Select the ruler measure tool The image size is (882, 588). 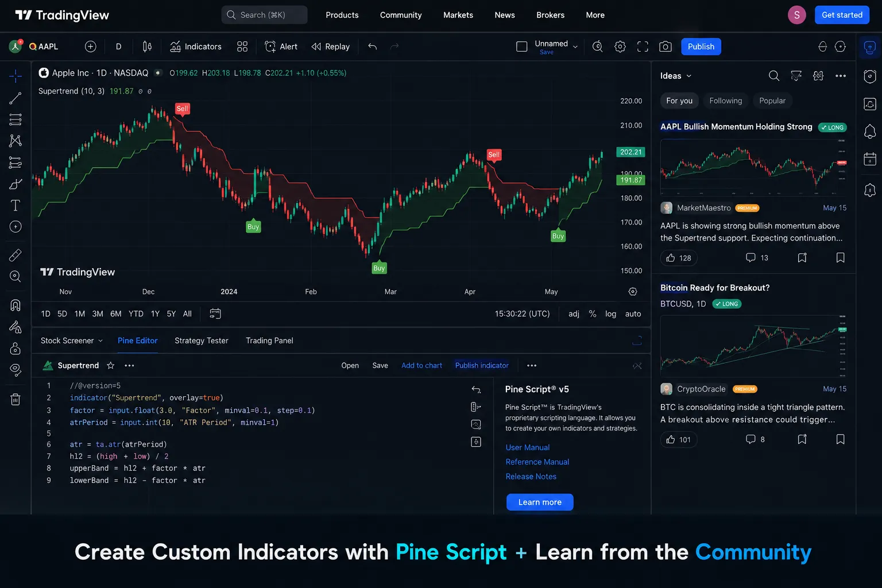[x=16, y=255]
